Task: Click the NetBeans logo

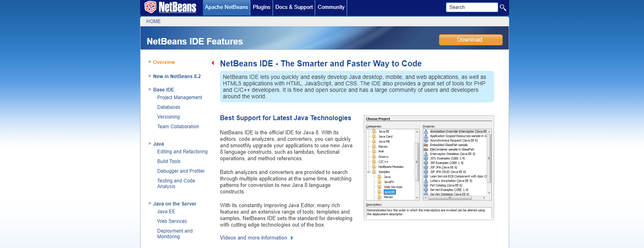Action: point(171,7)
